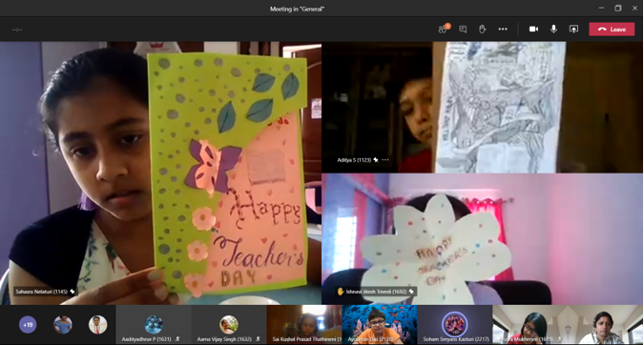Select Aarna Vijay Singh participant tile
The image size is (644, 345).
229,324
